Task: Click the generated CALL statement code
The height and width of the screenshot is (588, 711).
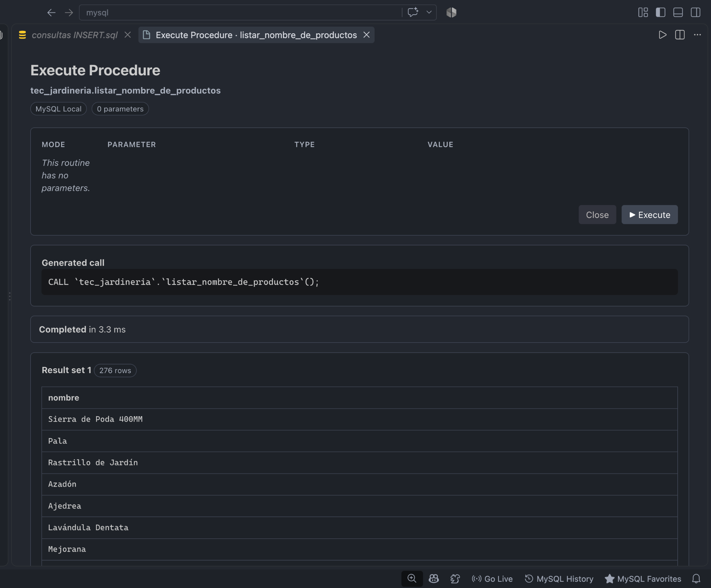Action: tap(184, 282)
